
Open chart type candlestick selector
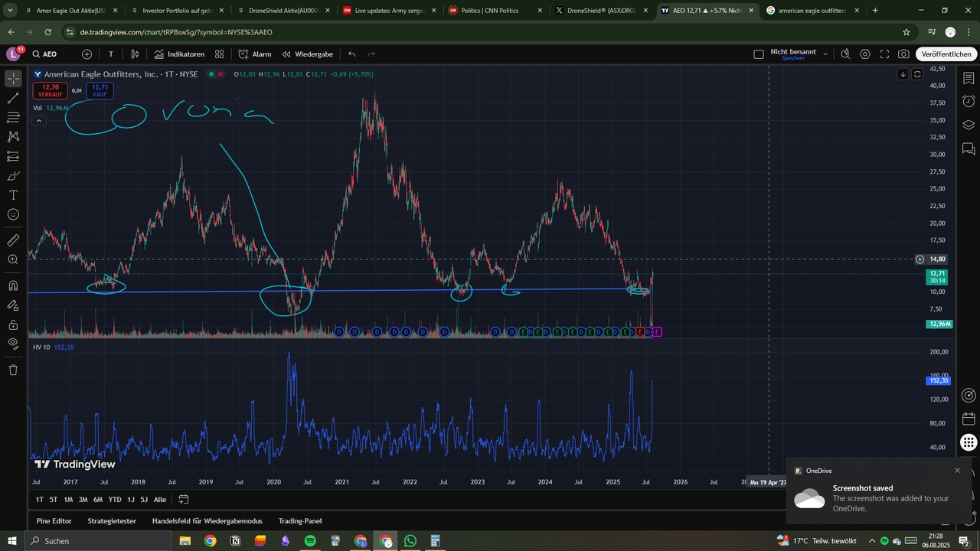click(135, 54)
